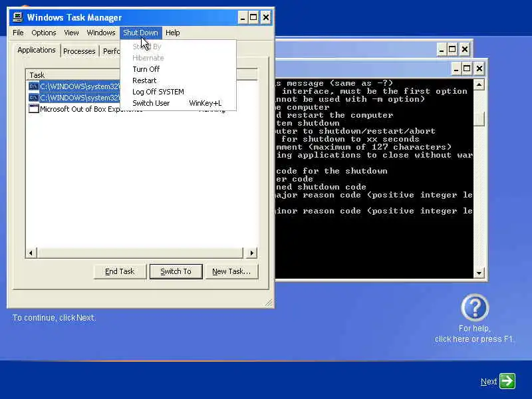Viewport: 532px width, 399px height.
Task: Click 'For help, click here or press F1' text
Action: pyautogui.click(x=474, y=334)
